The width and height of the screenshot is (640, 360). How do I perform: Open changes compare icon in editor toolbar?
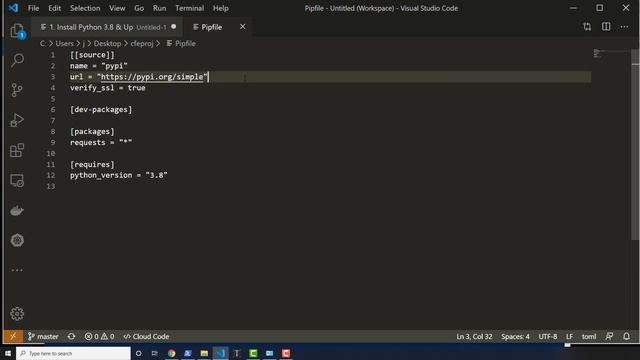[x=587, y=27]
